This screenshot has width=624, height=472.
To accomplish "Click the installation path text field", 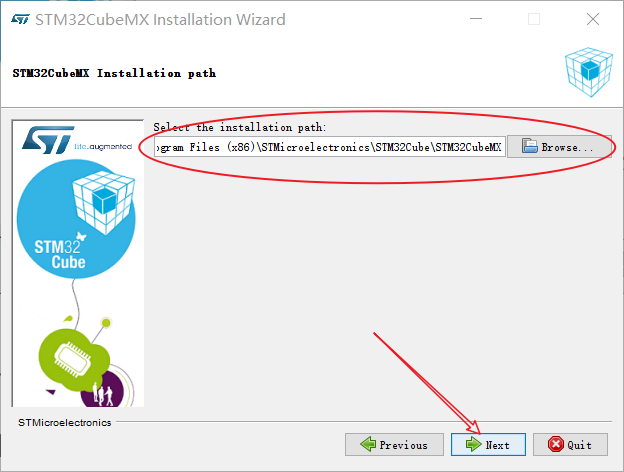I will tap(330, 147).
